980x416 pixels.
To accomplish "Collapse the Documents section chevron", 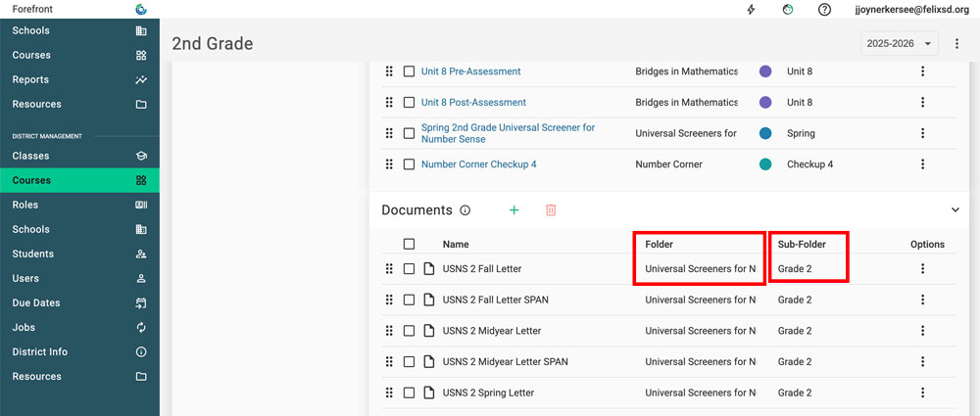I will (955, 209).
